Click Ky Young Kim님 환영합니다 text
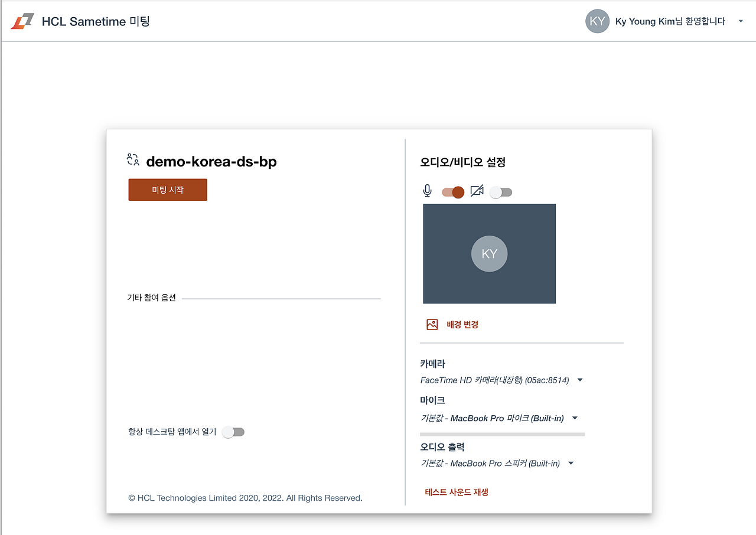Screen dimensions: 756x535 [670, 21]
